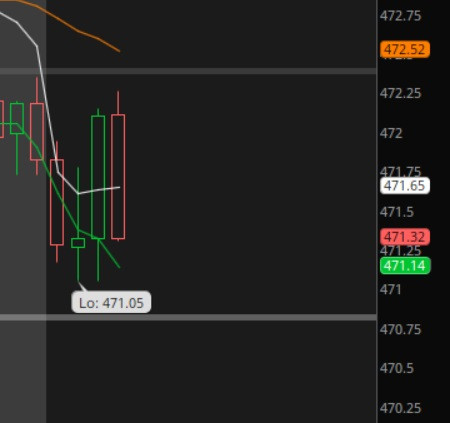Select the lower horizontal gray price level line
This screenshot has height=423, width=450.
point(188,317)
